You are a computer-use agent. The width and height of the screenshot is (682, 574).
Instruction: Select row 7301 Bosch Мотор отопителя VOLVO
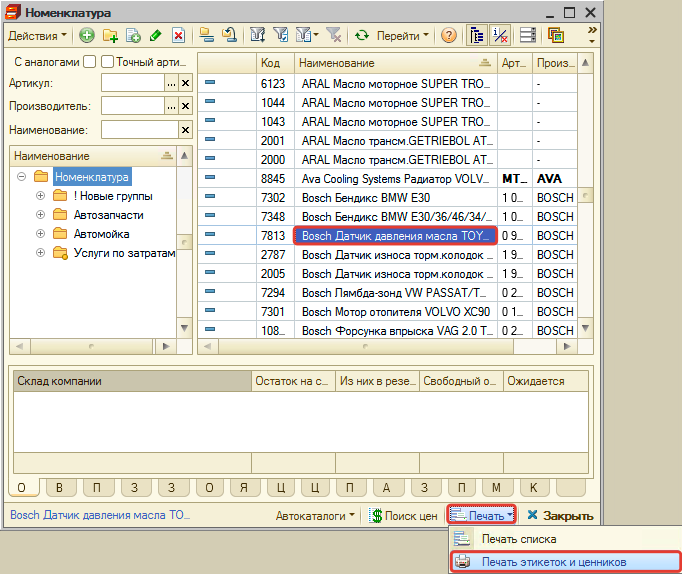tap(387, 312)
